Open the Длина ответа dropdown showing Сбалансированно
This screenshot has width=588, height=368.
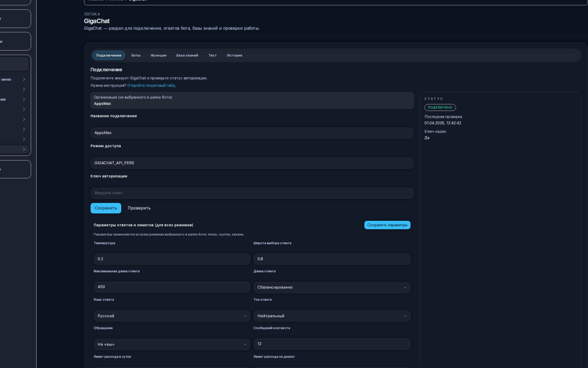coord(332,287)
